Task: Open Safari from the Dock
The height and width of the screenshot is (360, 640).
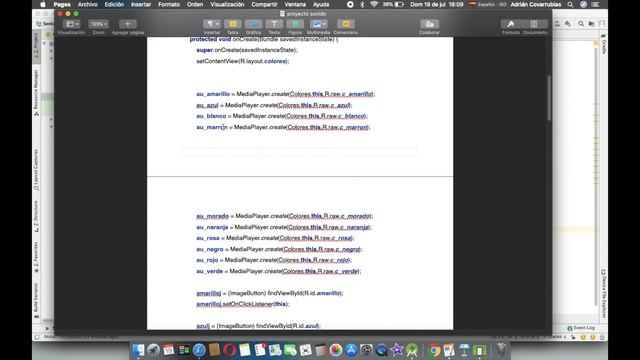Action: coord(199,350)
